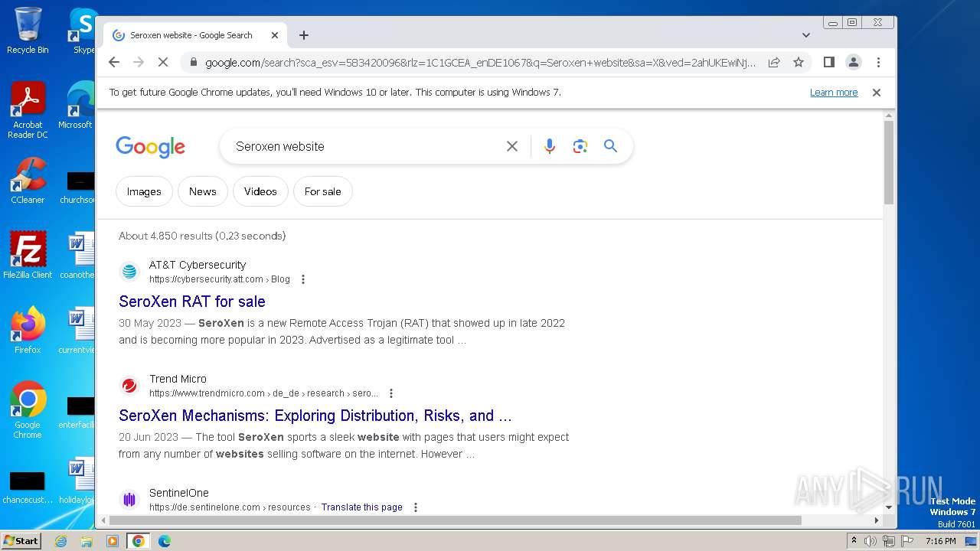The height and width of the screenshot is (551, 980).
Task: Open File Explorer from the taskbar
Action: pos(87,541)
